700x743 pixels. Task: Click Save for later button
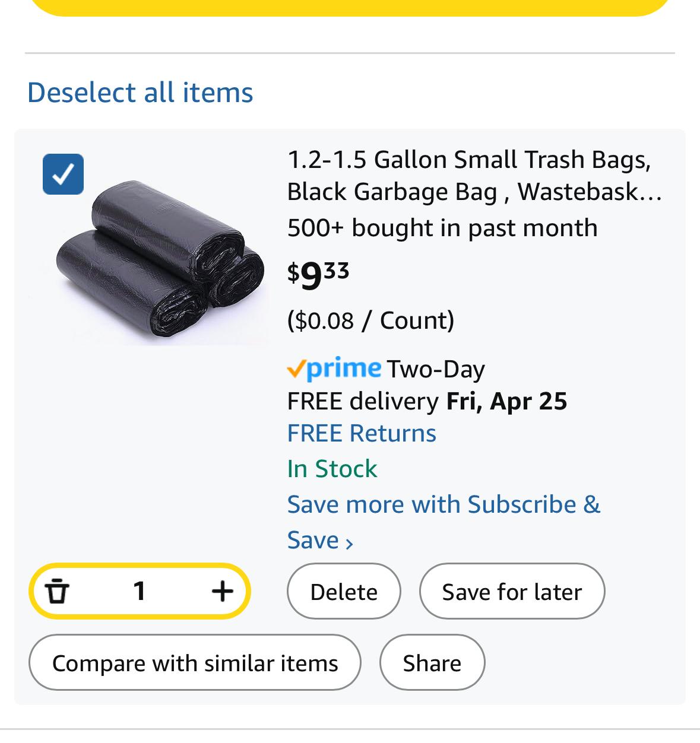(x=512, y=591)
